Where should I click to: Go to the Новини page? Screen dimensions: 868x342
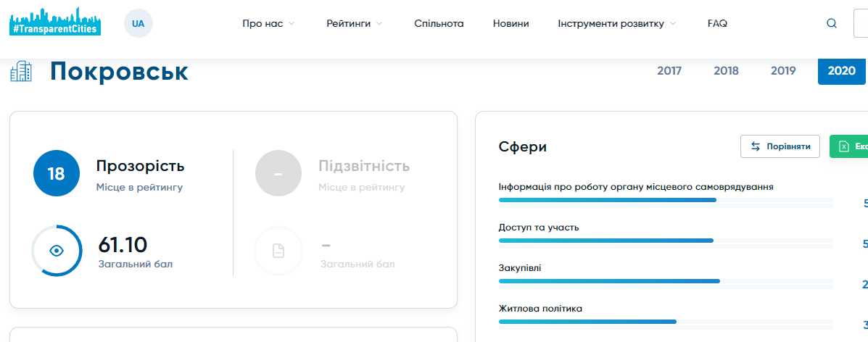tap(511, 24)
